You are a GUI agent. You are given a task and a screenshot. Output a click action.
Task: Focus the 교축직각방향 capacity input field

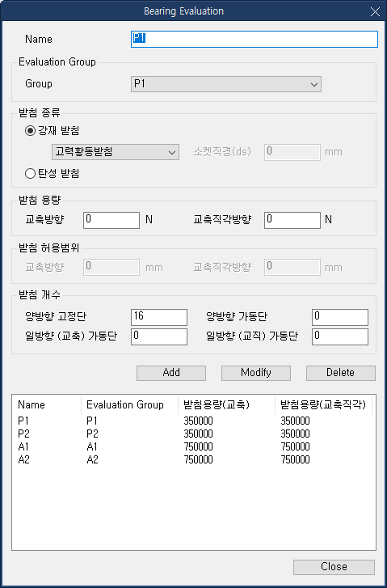[x=292, y=220]
